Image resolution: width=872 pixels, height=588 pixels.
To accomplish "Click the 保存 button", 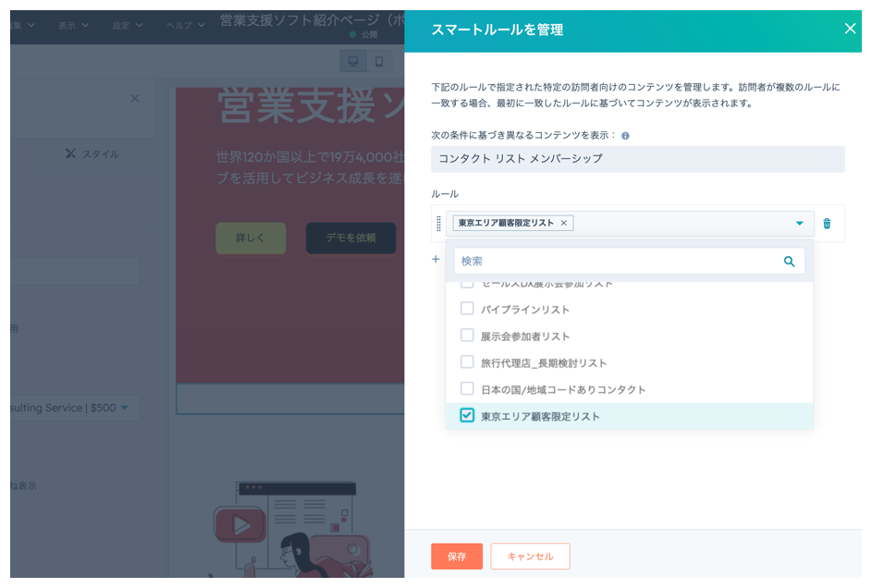I will (x=456, y=557).
